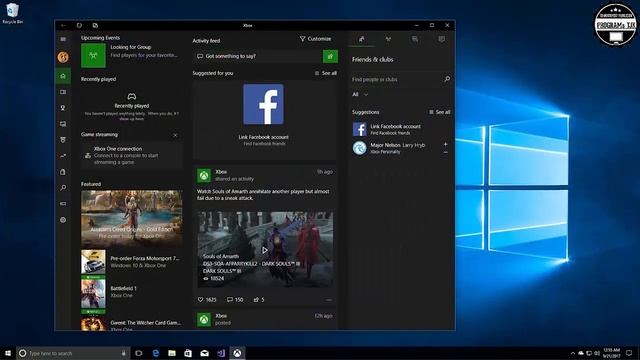640x360 pixels.
Task: Switch to the Friends & clubs tab
Action: coord(361,39)
